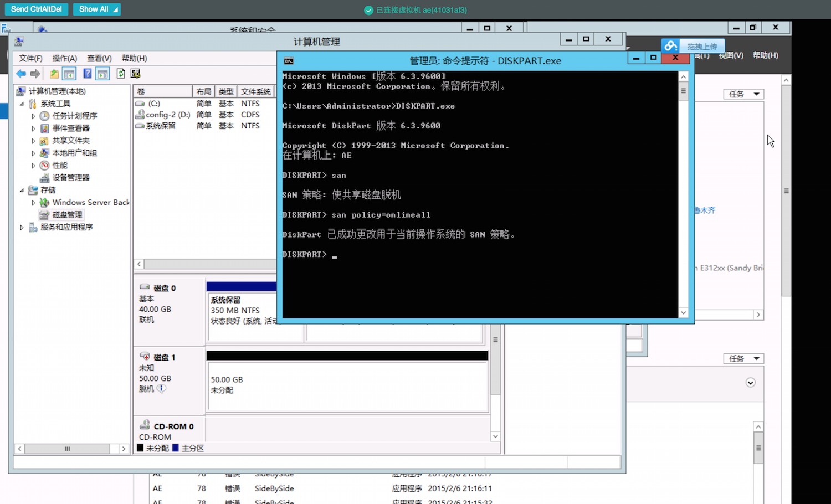831x504 pixels.
Task: Click the blue Back arrow toolbar icon
Action: click(x=21, y=74)
